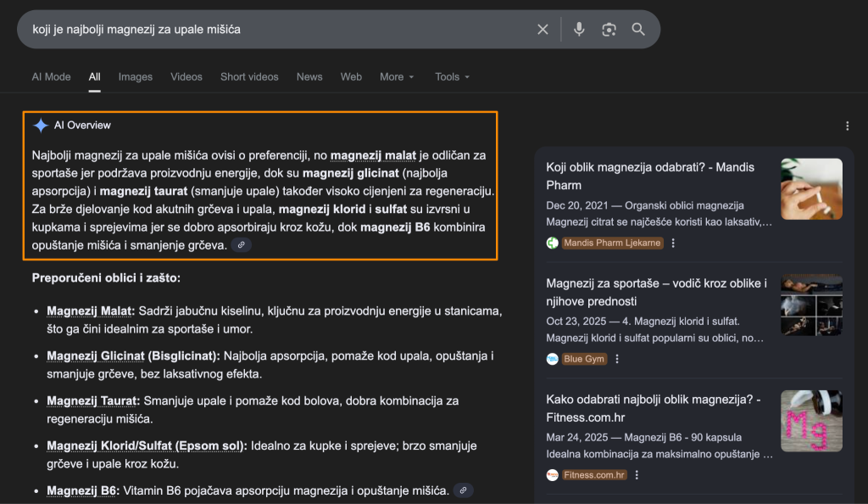Click the underlined Magnezij Malat bullet link
Screen dimensions: 868x504
coord(91,311)
